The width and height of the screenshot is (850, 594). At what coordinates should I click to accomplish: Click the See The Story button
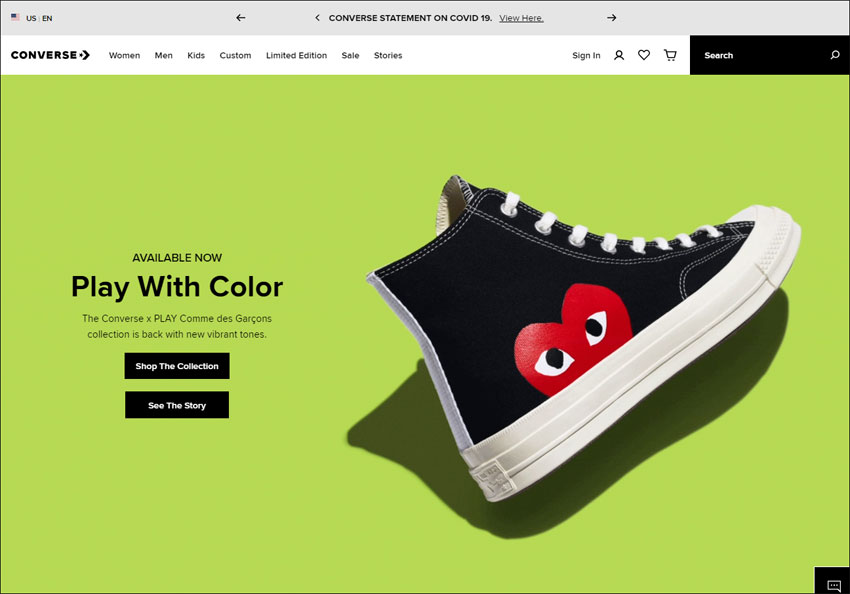coord(177,405)
